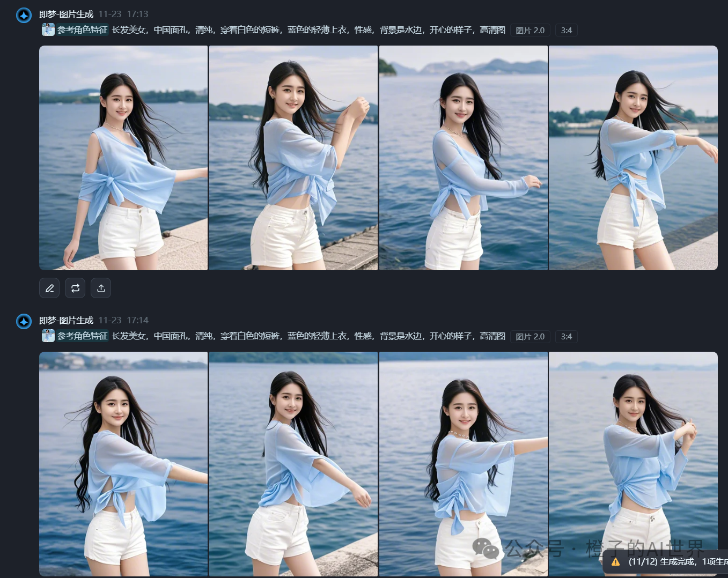Click the yellow warning icon in notification
The width and height of the screenshot is (728, 578).
coord(615,562)
